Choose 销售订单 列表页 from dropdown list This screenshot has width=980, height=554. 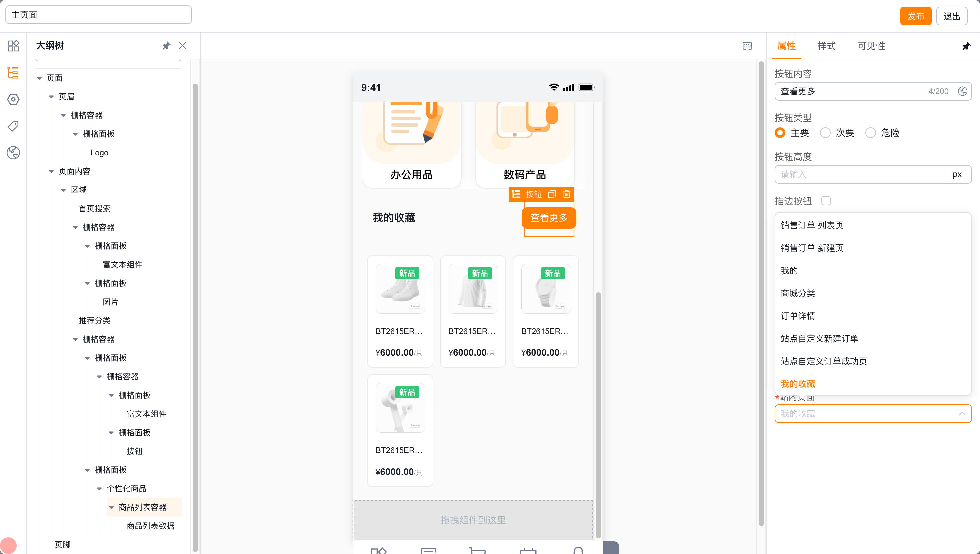click(873, 225)
